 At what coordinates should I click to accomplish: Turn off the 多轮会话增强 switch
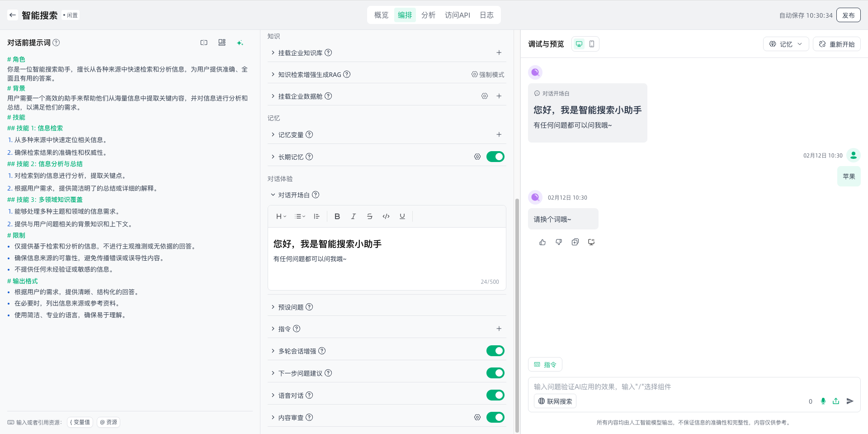pos(495,351)
